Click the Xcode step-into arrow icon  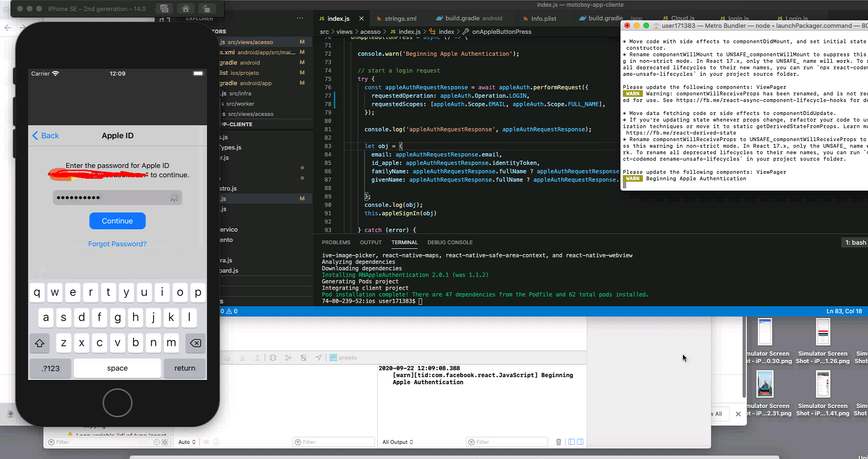243,357
